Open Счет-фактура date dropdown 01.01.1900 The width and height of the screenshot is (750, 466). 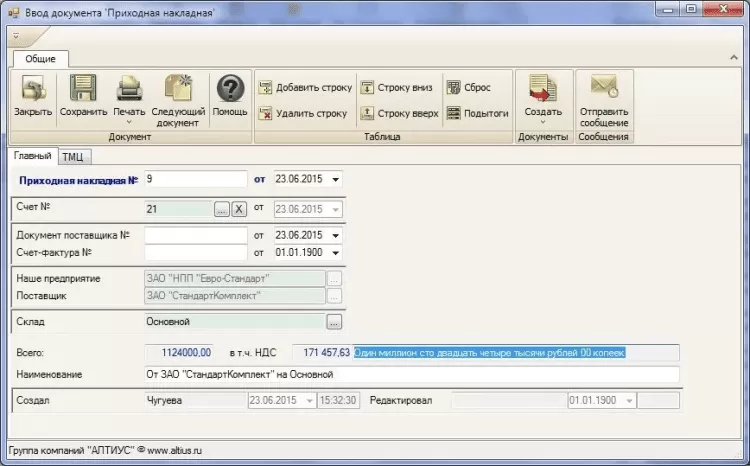pos(336,253)
